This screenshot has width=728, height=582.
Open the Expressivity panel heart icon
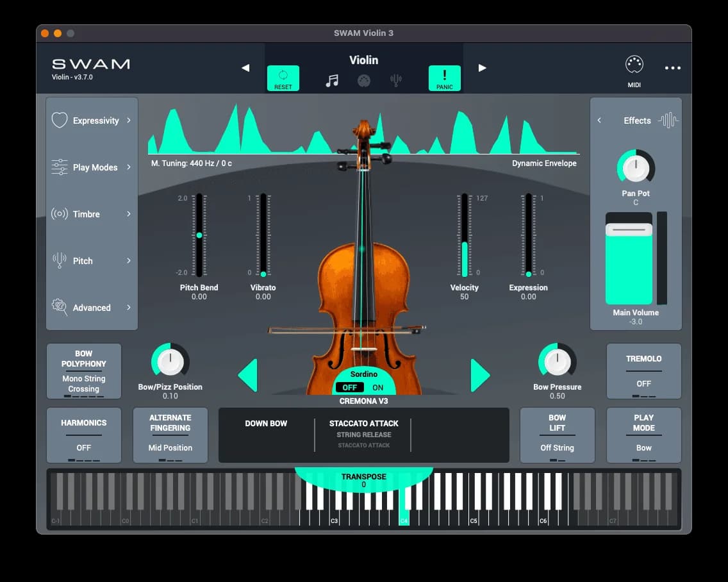58,120
